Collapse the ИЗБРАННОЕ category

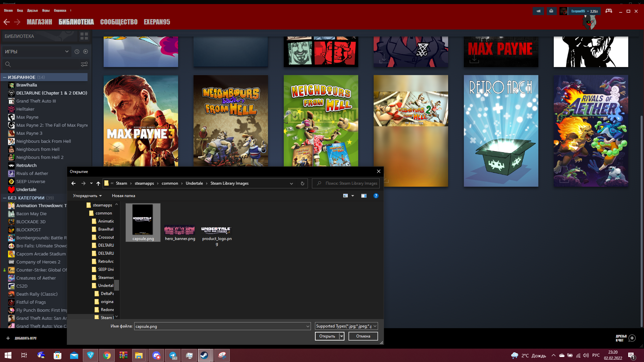pyautogui.click(x=5, y=77)
